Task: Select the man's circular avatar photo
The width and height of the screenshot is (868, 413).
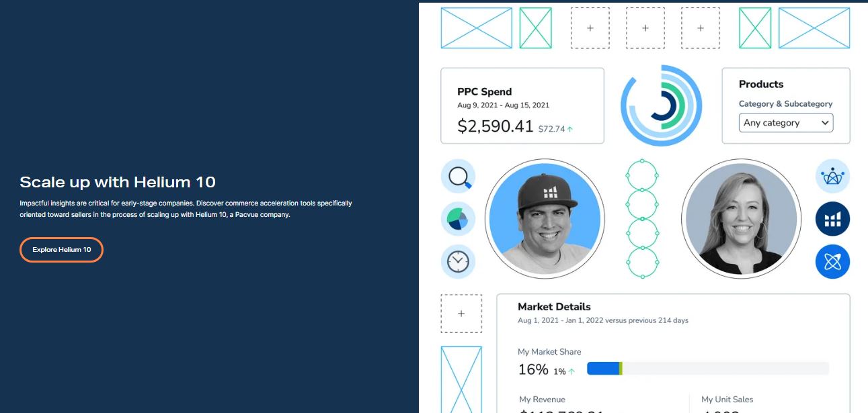Action: point(545,218)
